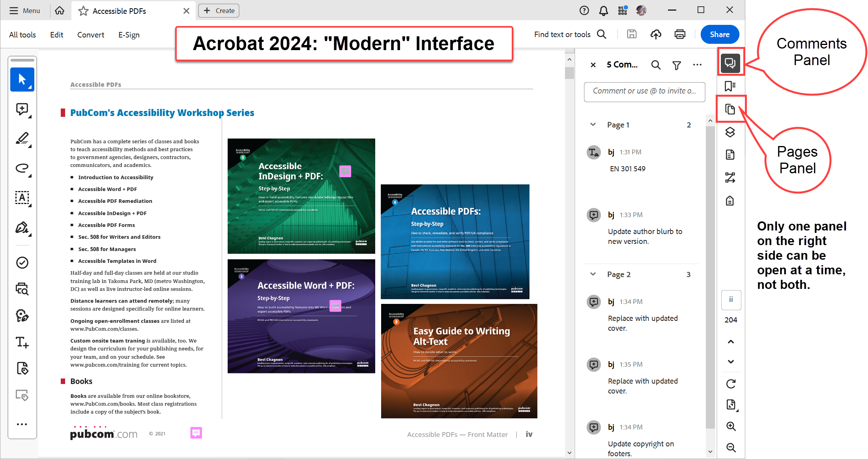Open the Comments panel icon

point(730,63)
